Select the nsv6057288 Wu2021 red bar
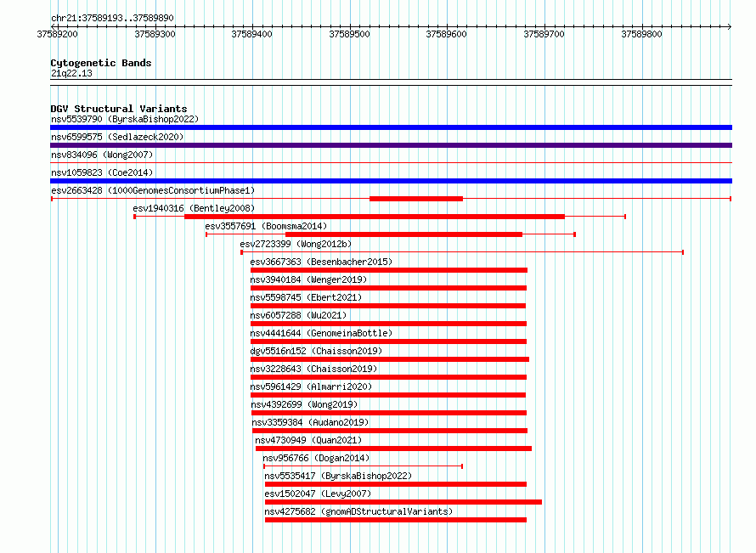 (x=388, y=324)
